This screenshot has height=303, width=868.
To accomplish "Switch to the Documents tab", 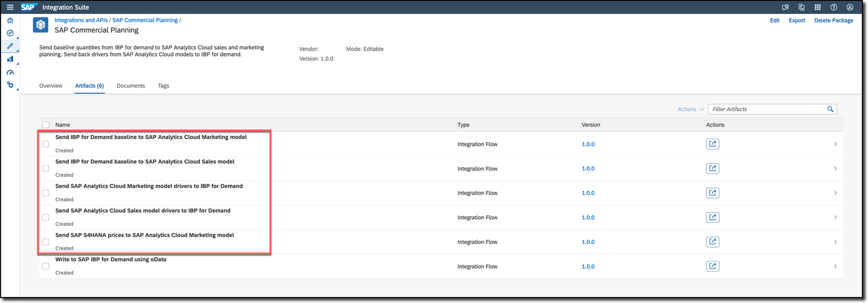I will (131, 86).
